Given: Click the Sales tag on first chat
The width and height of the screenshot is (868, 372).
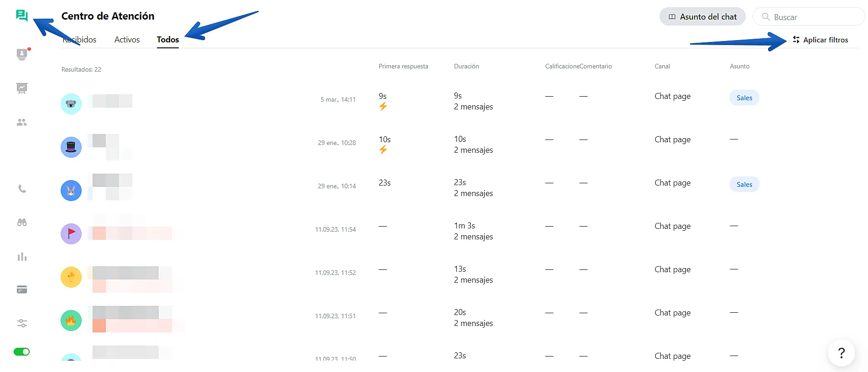Looking at the screenshot, I should point(744,98).
